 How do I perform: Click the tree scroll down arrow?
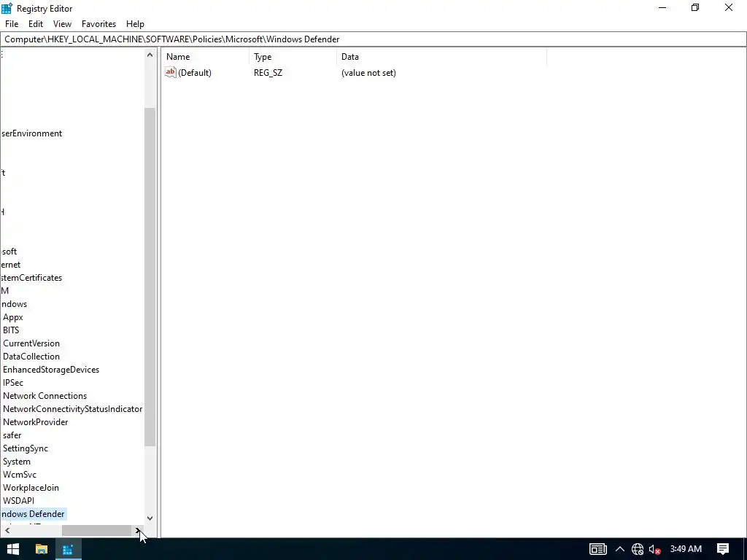point(150,518)
